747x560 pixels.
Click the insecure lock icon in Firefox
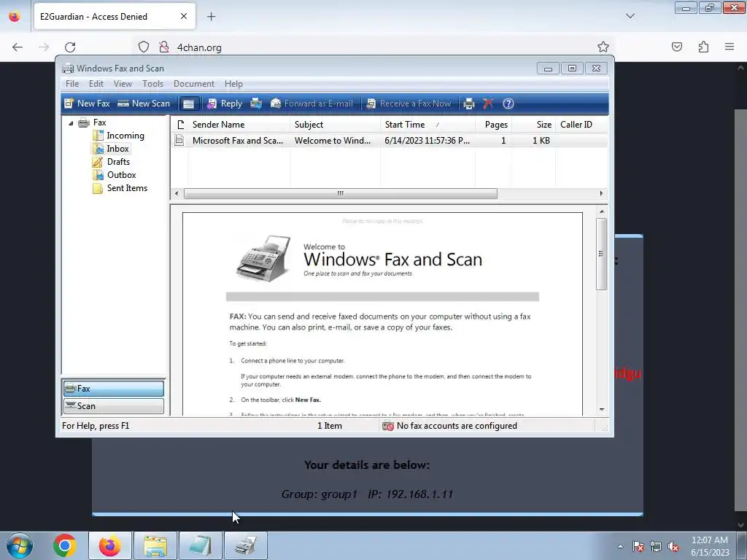click(164, 47)
